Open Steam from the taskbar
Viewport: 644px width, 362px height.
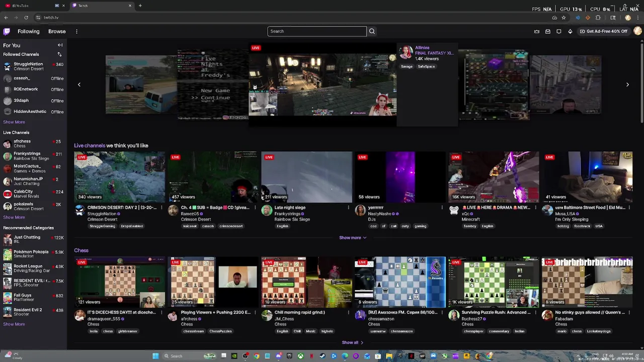pyautogui.click(x=323, y=356)
